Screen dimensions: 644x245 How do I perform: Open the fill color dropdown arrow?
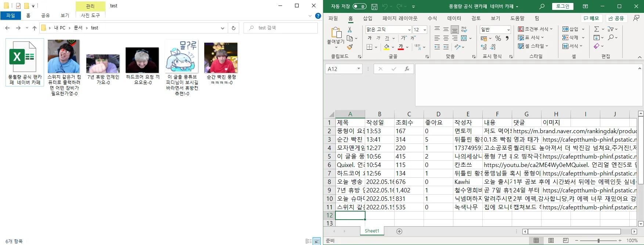(393, 47)
